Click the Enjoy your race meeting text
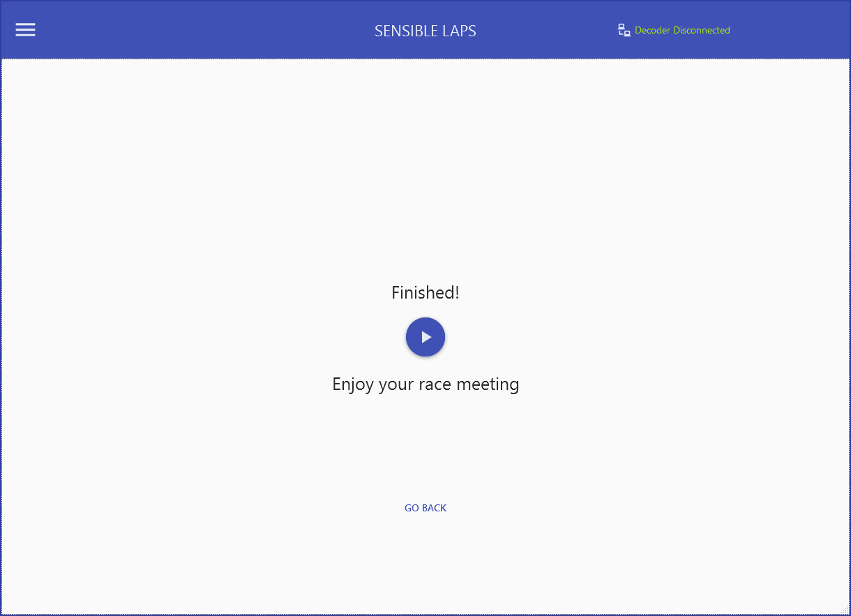This screenshot has height=616, width=851. pos(425,384)
